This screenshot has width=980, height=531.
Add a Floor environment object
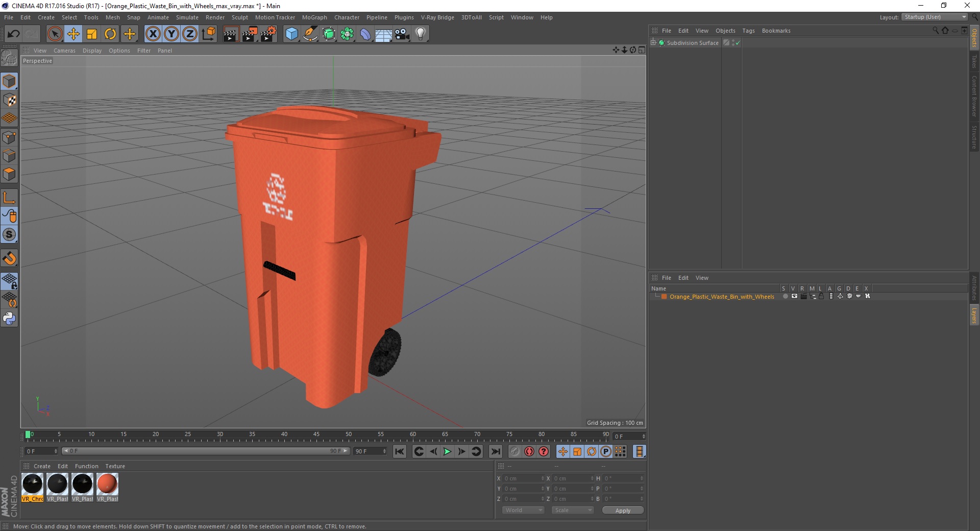pyautogui.click(x=384, y=34)
